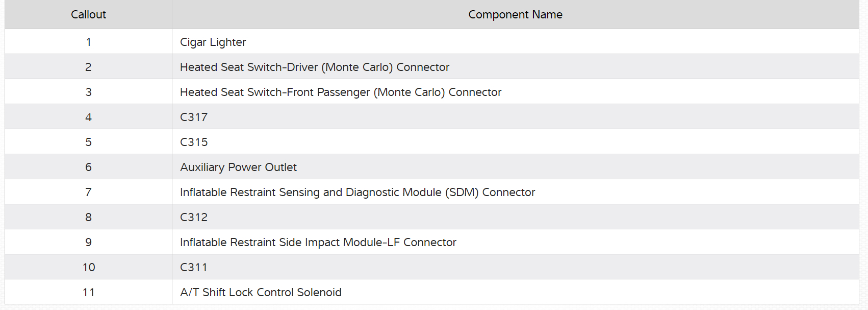Click the Component Name column header
Viewport: 868px width, 310px height.
click(x=515, y=15)
